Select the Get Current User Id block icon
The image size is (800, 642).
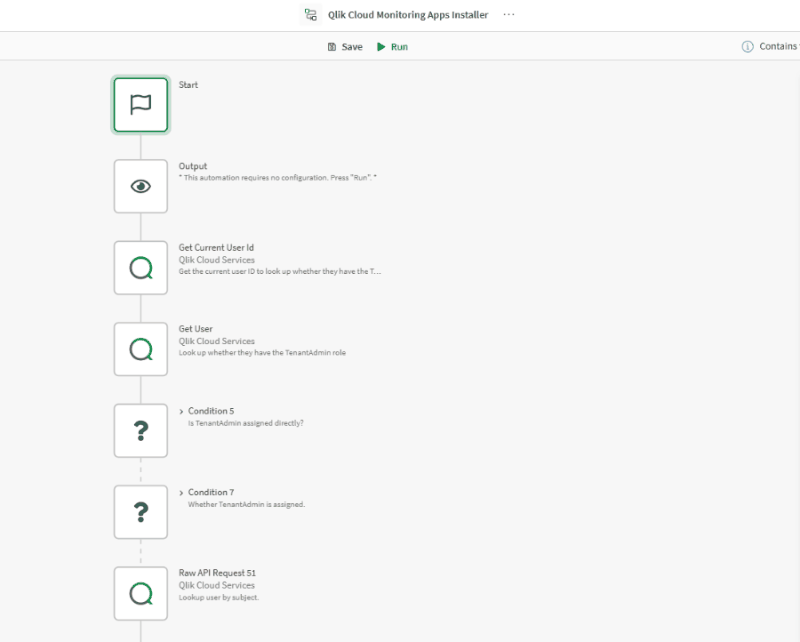click(141, 268)
